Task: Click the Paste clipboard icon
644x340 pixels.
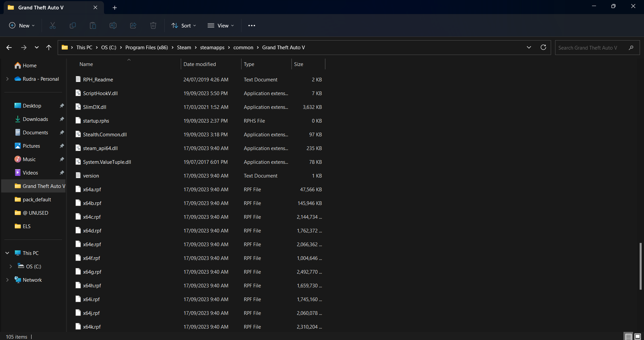Action: click(93, 25)
